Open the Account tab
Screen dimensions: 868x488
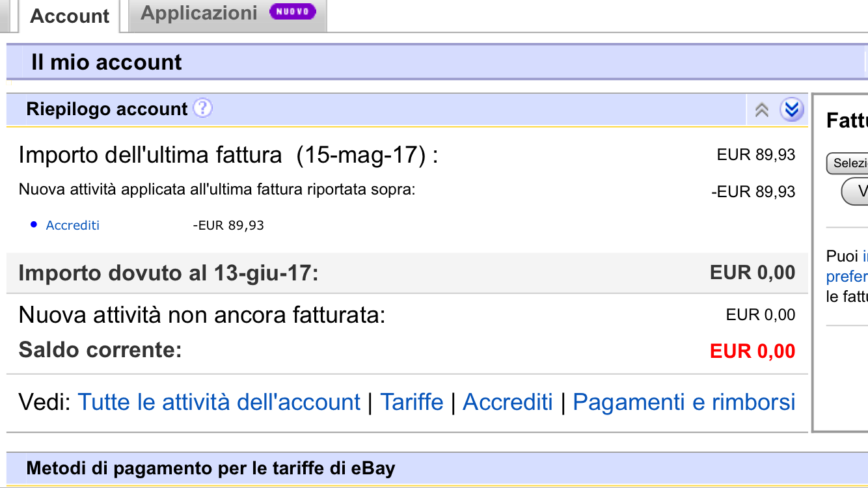pos(70,16)
